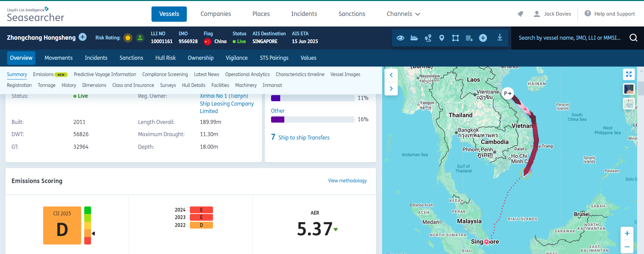Image resolution: width=644 pixels, height=254 pixels.
Task: Click the location pin icon in the toolbar
Action: 442,38
